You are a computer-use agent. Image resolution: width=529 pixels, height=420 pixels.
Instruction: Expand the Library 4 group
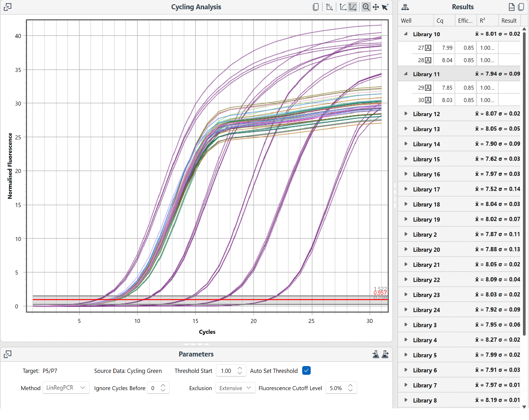(406, 340)
